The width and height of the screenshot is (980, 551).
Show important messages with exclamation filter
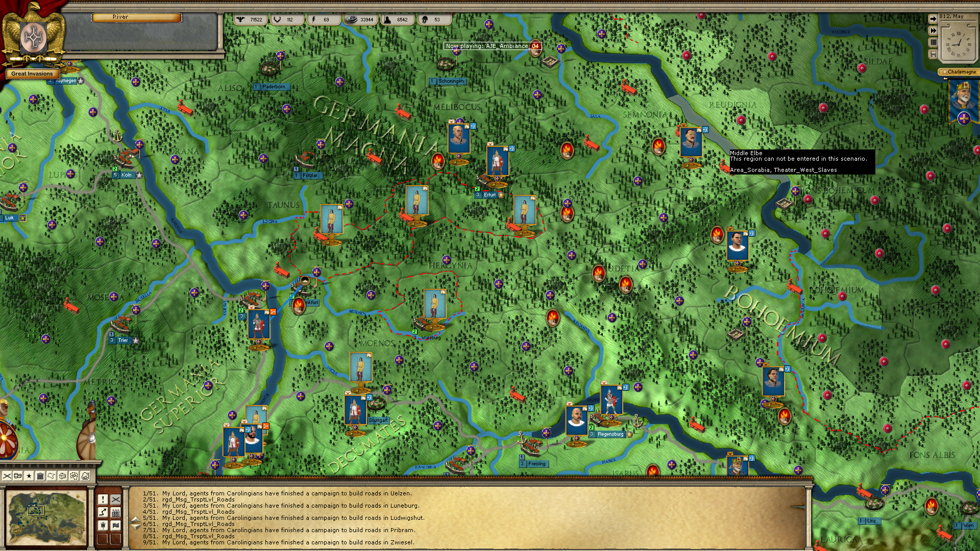[x=103, y=499]
